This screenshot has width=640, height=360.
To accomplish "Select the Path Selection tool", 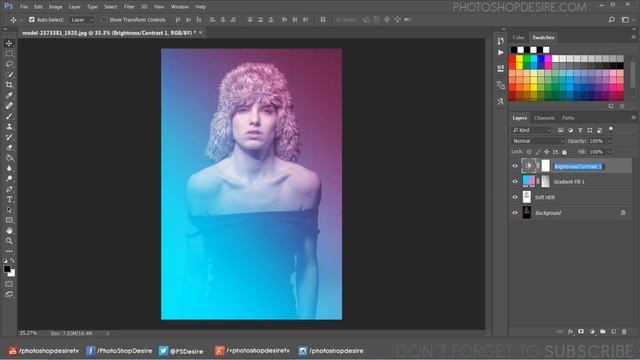I will click(x=9, y=210).
